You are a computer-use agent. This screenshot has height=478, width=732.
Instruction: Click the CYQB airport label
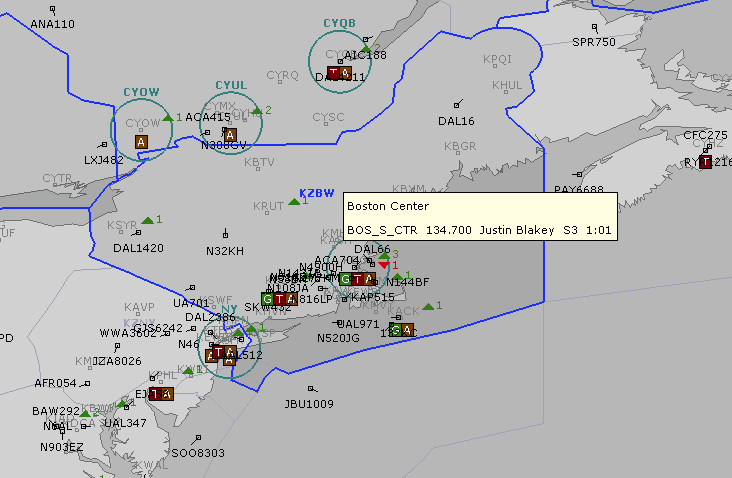click(x=339, y=23)
